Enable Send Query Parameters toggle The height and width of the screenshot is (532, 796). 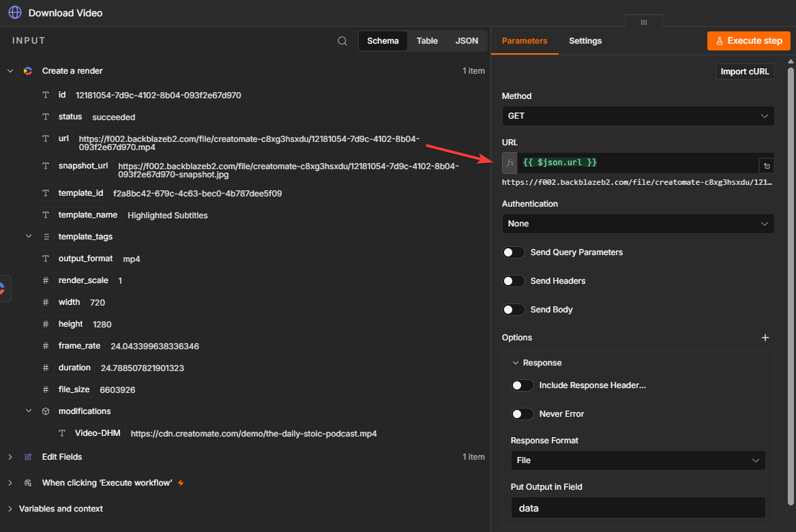pyautogui.click(x=513, y=252)
